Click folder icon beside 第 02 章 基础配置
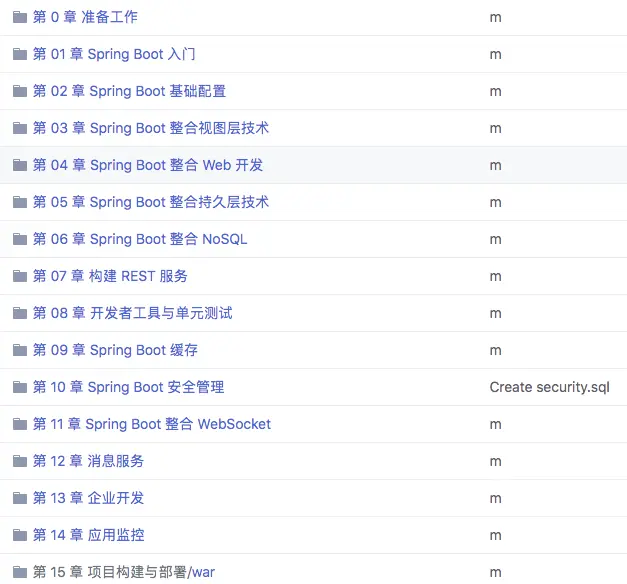The width and height of the screenshot is (627, 584). tap(20, 91)
